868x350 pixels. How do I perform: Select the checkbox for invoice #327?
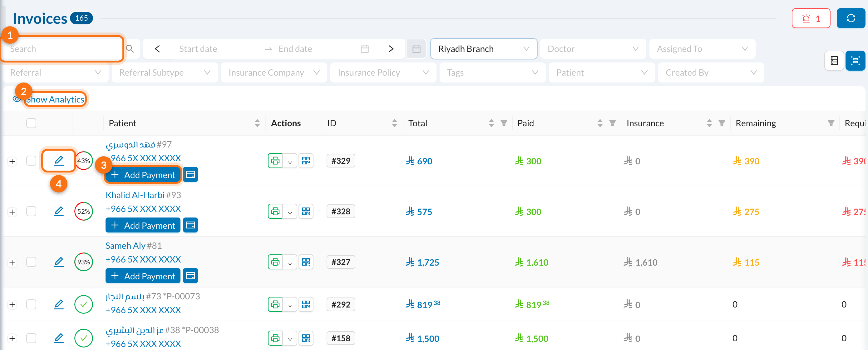tap(31, 262)
